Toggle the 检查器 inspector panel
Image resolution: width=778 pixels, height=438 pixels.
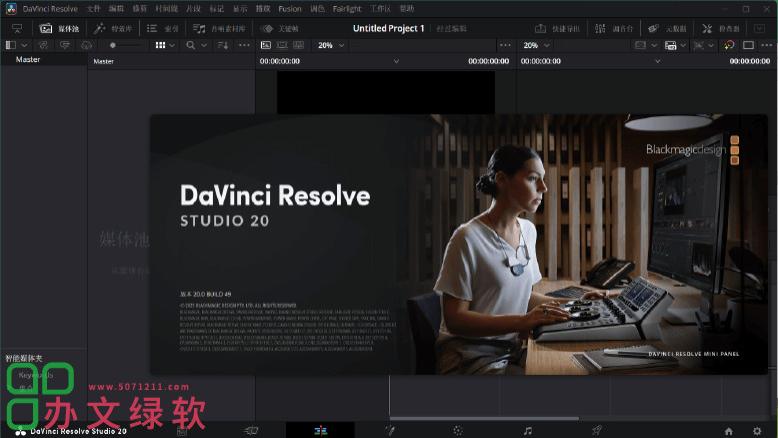(x=721, y=29)
